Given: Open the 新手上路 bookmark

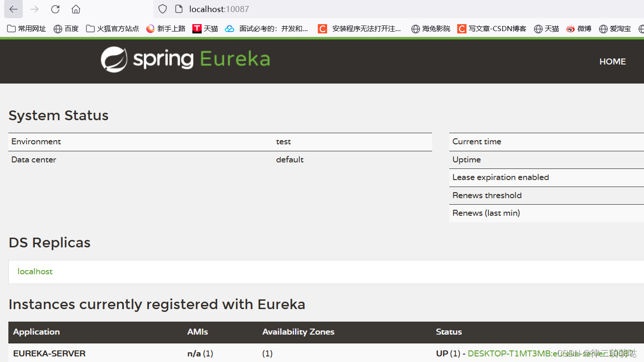Looking at the screenshot, I should 166,28.
